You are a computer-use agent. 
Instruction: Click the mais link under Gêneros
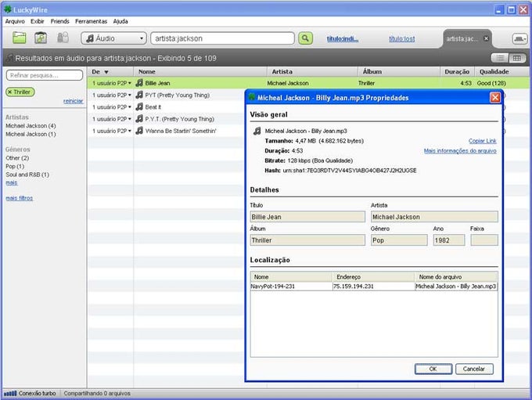pos(12,182)
